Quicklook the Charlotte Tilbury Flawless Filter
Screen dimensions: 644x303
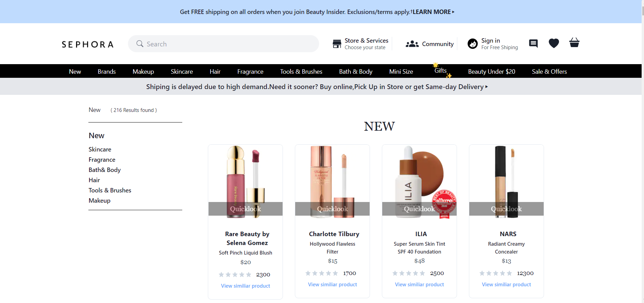coord(332,209)
